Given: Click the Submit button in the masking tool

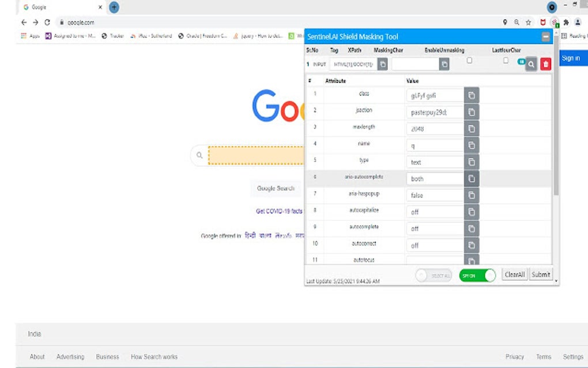Looking at the screenshot, I should [x=540, y=275].
